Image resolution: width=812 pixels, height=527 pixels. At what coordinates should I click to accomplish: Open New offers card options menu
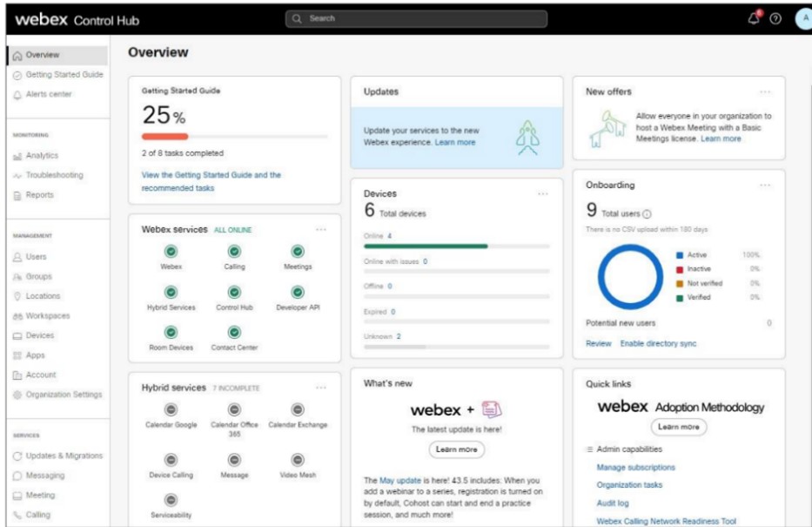(765, 91)
